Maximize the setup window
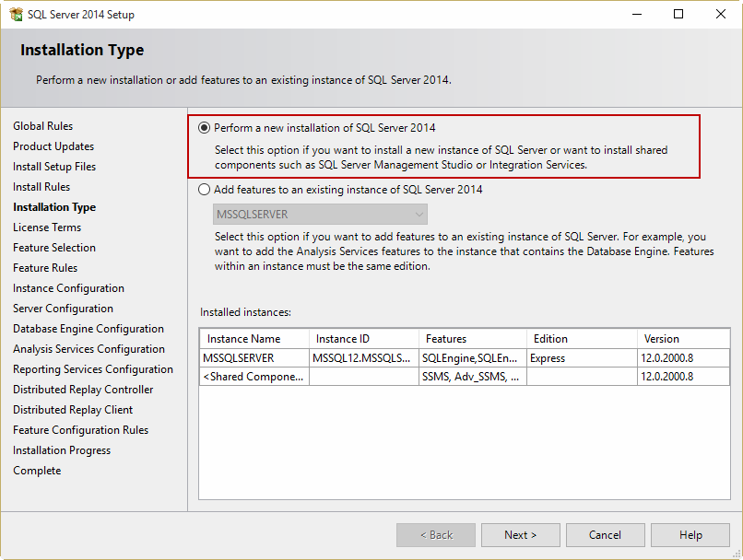Viewport: 743px width, 560px height. [678, 14]
